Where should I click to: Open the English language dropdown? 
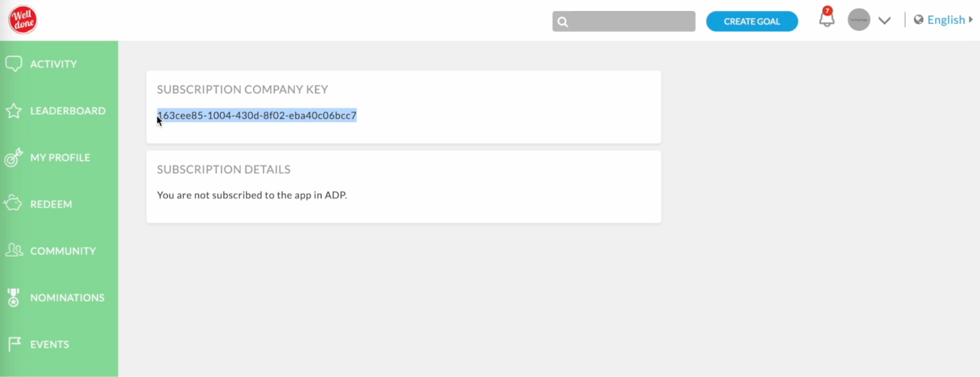943,20
